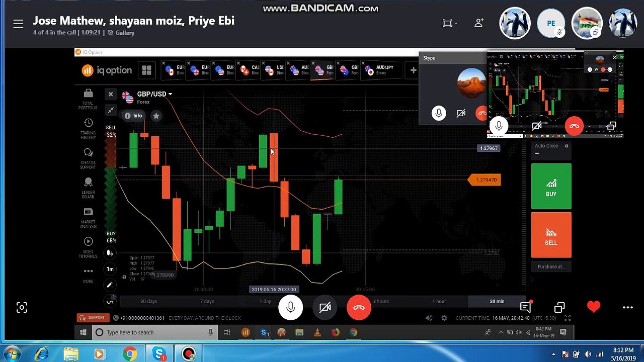Open the asset grid layout button

coord(146,70)
